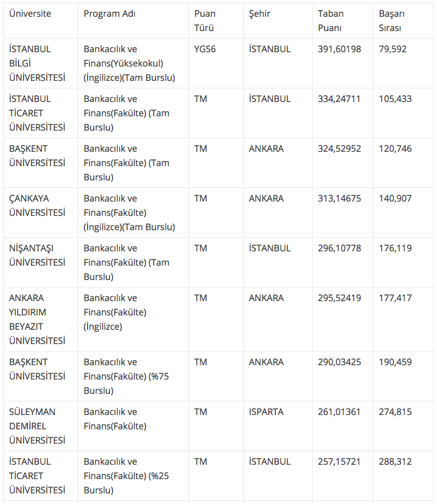Click NİŞANTAŞI ÜNİVERSİTESİ cell
The width and height of the screenshot is (437, 504).
(37, 255)
